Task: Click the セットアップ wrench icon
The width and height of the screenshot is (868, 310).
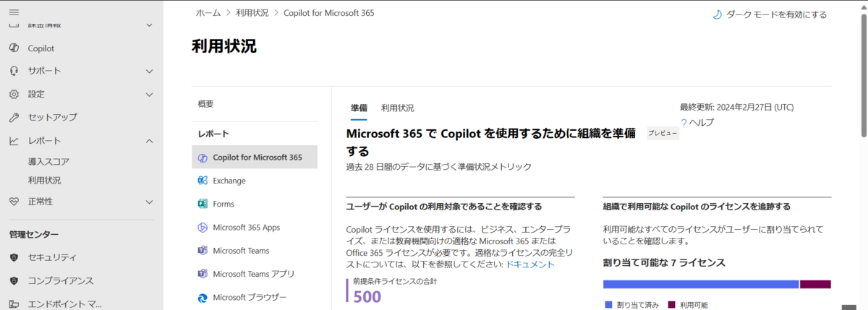Action: tap(14, 117)
